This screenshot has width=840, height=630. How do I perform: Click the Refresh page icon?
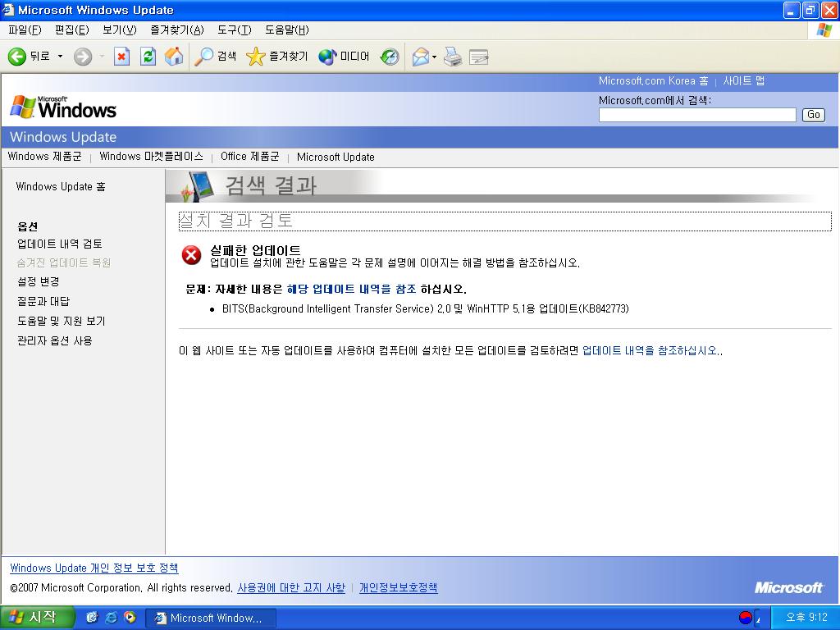point(148,57)
